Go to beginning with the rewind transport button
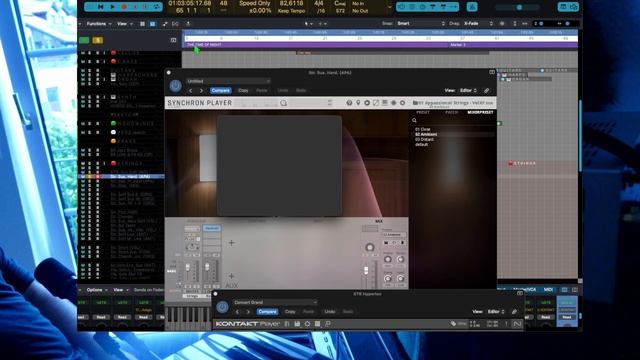 [100, 7]
